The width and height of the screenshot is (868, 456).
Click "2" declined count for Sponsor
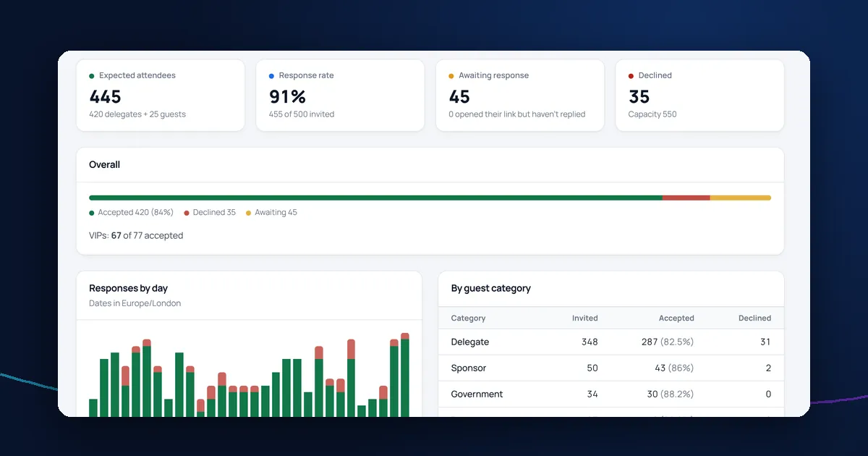pyautogui.click(x=768, y=368)
